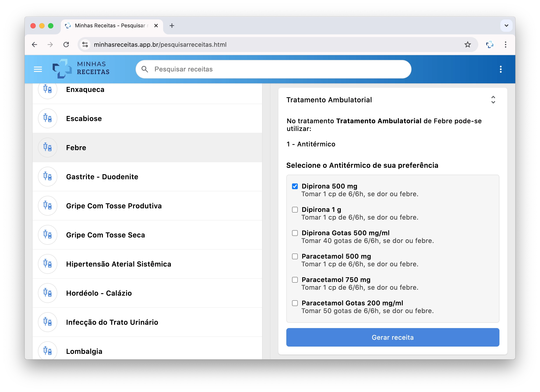This screenshot has height=392, width=540.
Task: Click the browser address bar URL
Action: coord(160,45)
